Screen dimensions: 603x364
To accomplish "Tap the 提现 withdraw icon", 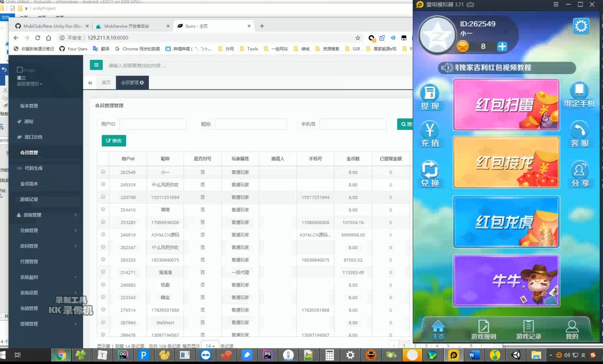I will coord(430,97).
